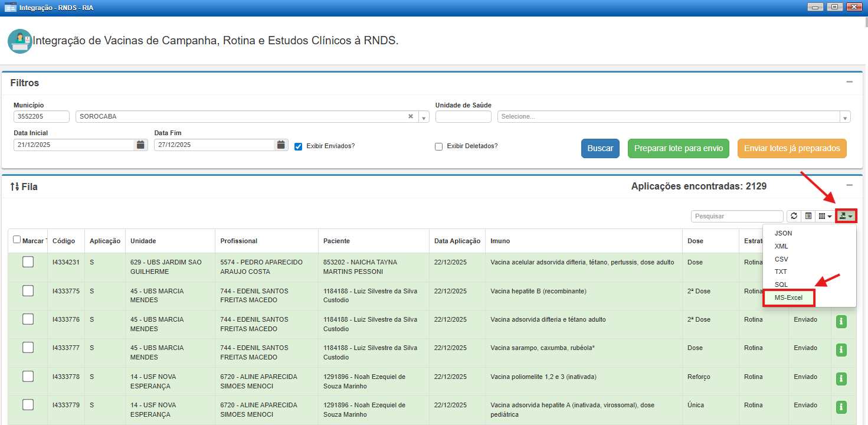Click the Buscar button

pos(600,149)
